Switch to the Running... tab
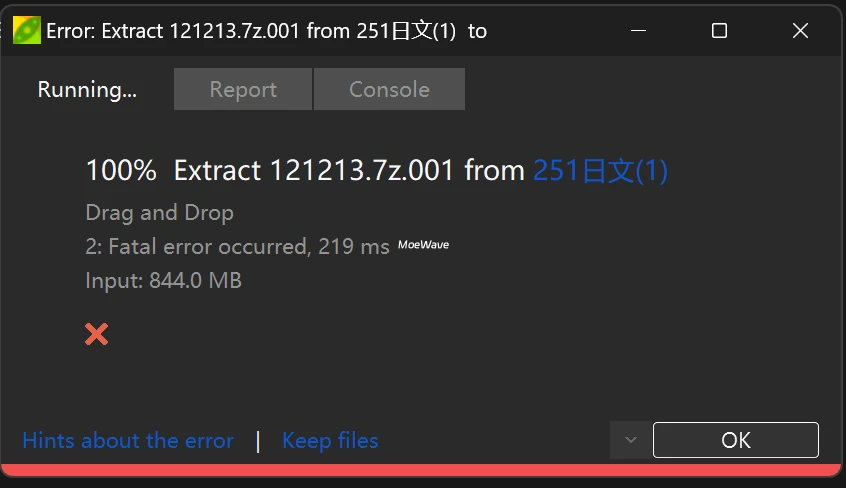Screen dimensions: 846x488 87,90
